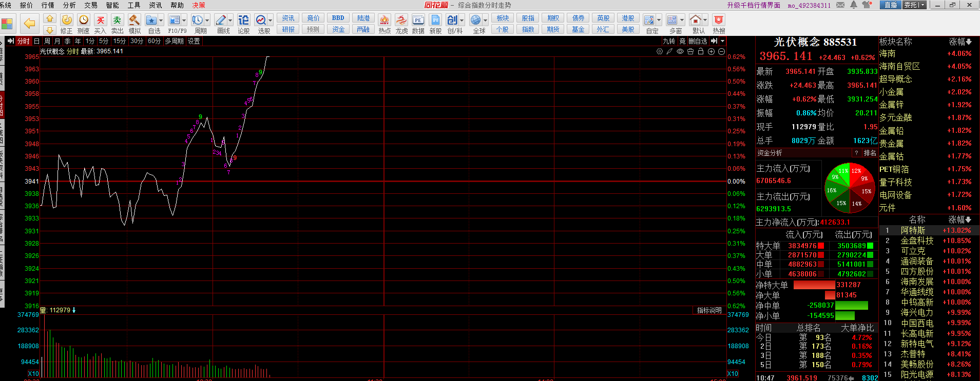Click the 直播 live broadcast button
This screenshot has width=980, height=381.
point(891,5)
